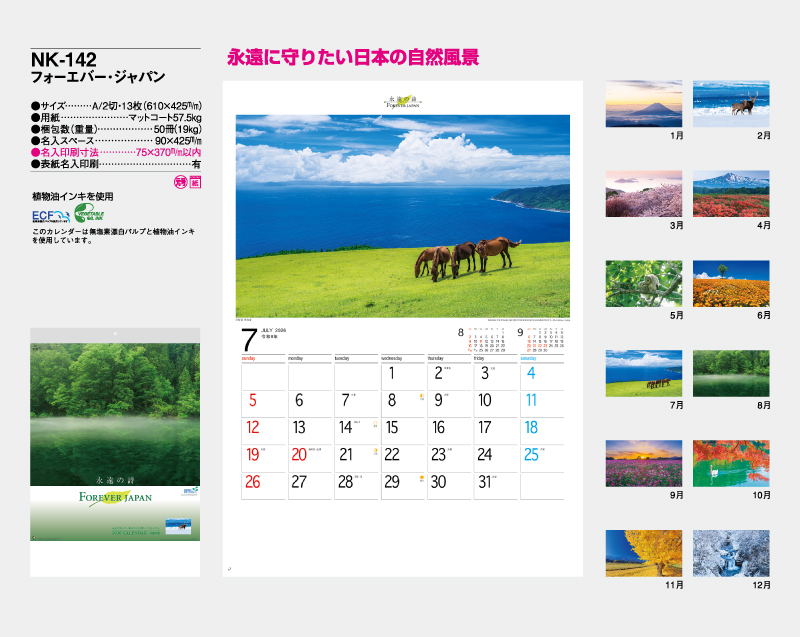800x637 pixels.
Task: Open the January Mt. Fuji thumbnail
Action: pyautogui.click(x=644, y=104)
